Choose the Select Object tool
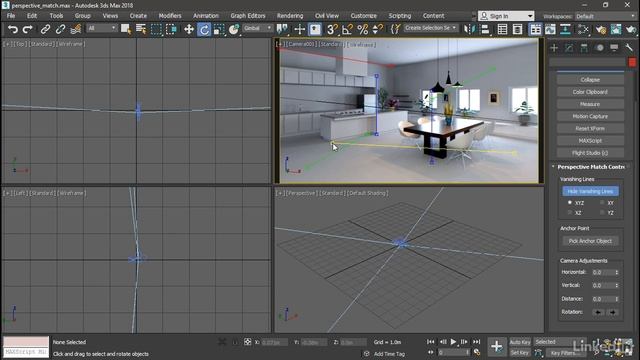This screenshot has height=360, width=640. click(126, 29)
